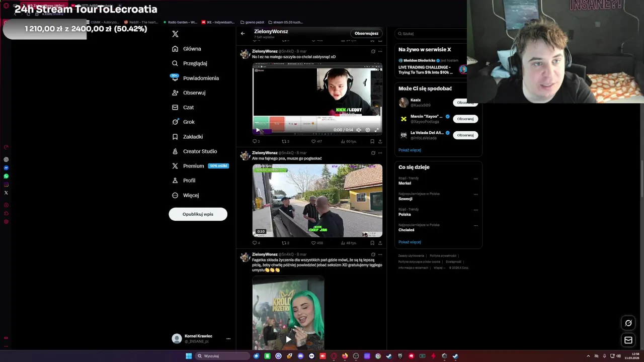Open LIVE TRADING CHALLENGE broadcast
644x362 pixels.
tap(426, 69)
